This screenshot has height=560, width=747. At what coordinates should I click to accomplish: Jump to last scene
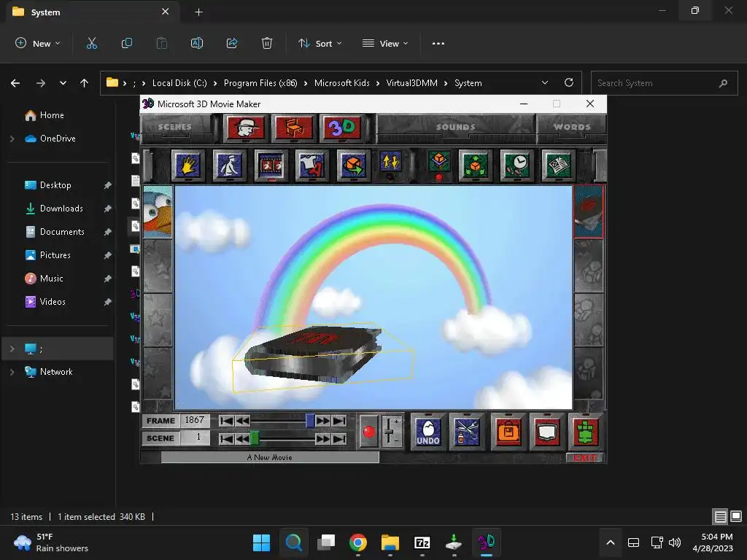point(339,438)
